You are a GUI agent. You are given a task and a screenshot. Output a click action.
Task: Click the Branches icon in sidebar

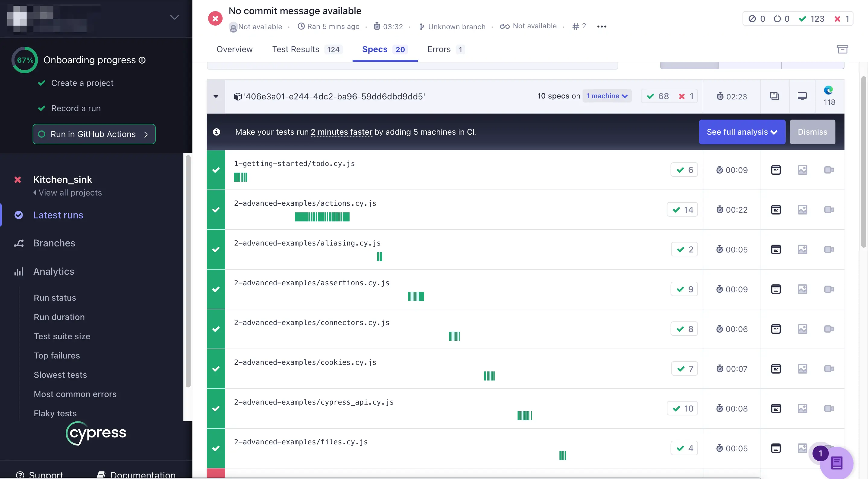click(19, 243)
